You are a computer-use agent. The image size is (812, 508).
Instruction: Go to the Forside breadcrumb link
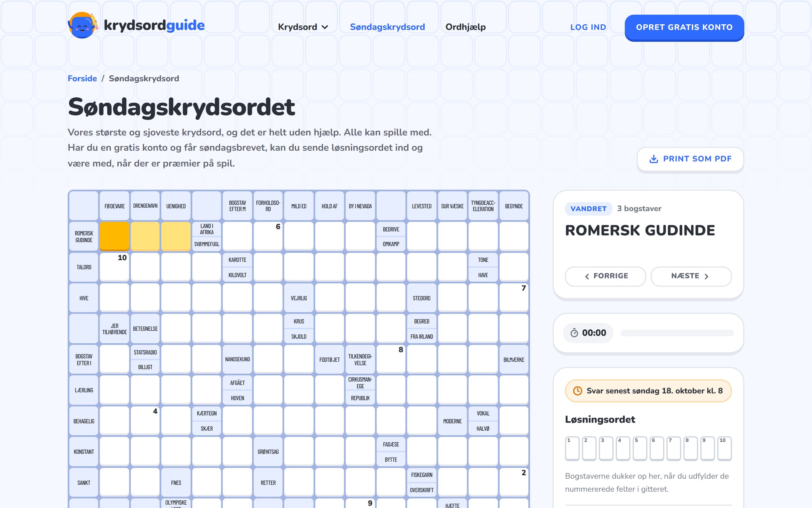click(x=82, y=78)
